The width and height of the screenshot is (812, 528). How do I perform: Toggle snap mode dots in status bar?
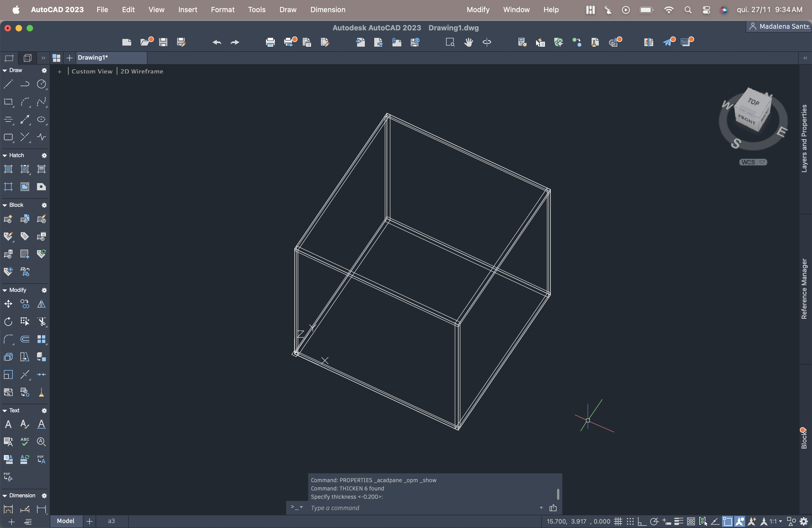(x=630, y=522)
